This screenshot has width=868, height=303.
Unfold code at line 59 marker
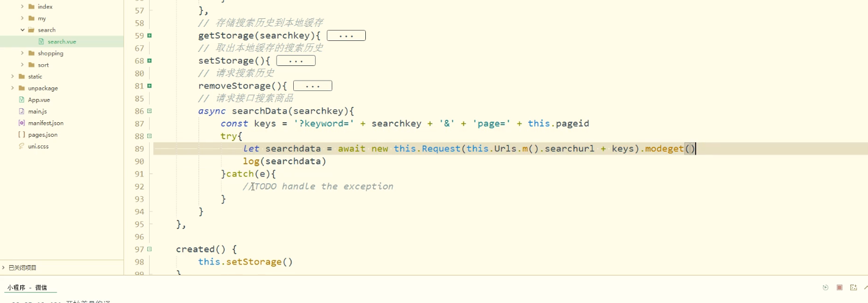[x=149, y=35]
